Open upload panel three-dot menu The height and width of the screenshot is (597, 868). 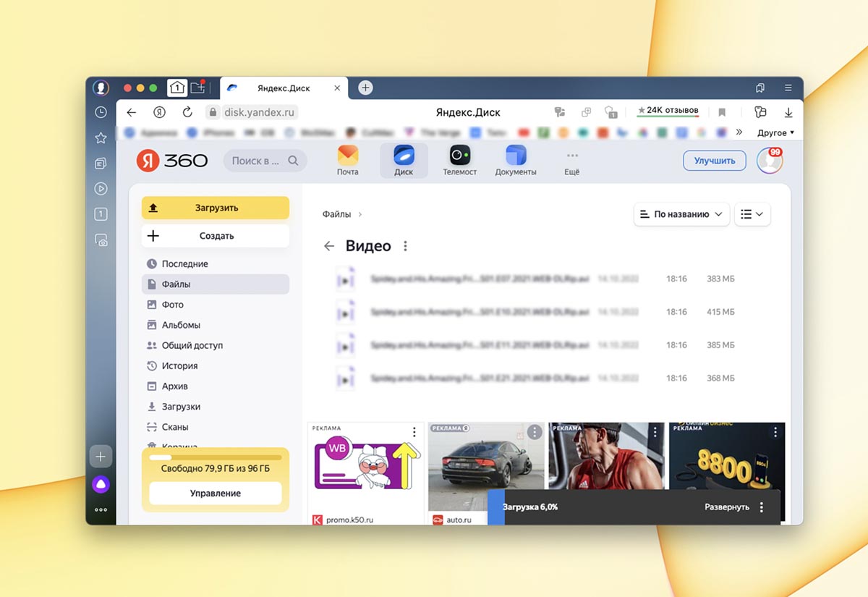coord(762,507)
